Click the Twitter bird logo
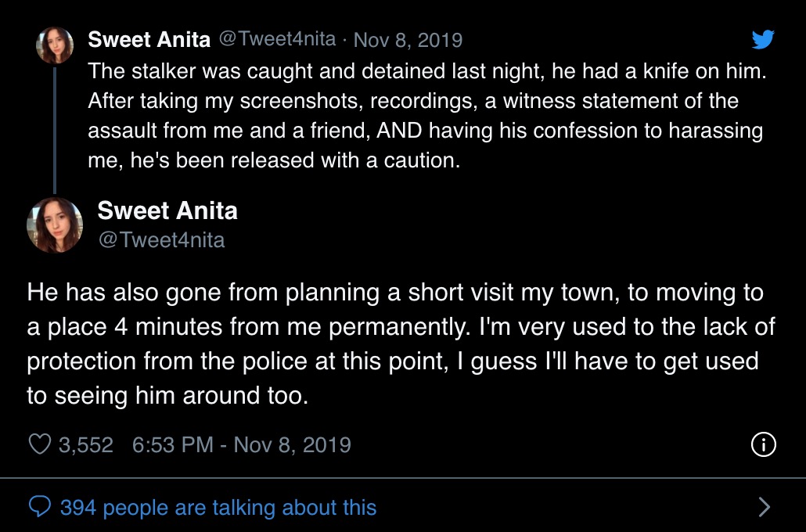 pos(763,39)
